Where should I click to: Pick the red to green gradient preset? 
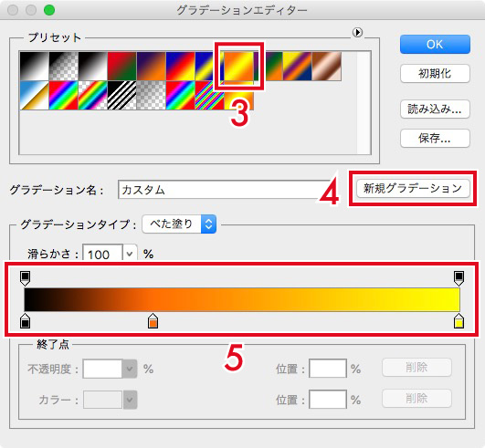coord(121,66)
